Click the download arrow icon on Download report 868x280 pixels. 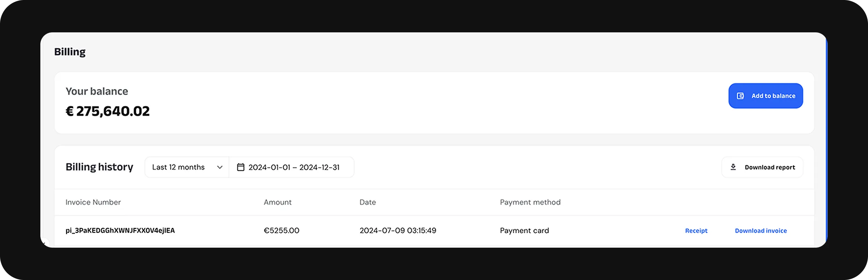click(x=733, y=167)
